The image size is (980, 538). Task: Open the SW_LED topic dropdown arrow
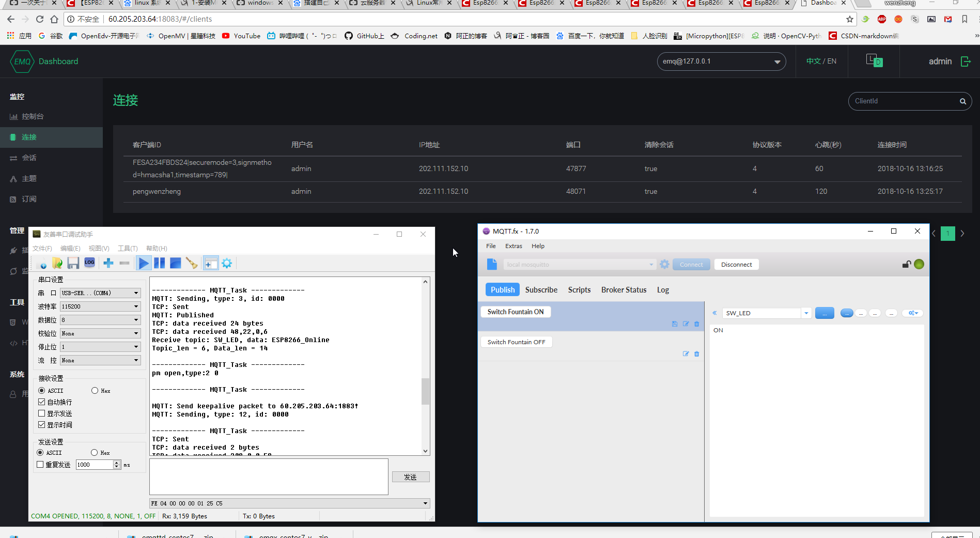pos(806,313)
